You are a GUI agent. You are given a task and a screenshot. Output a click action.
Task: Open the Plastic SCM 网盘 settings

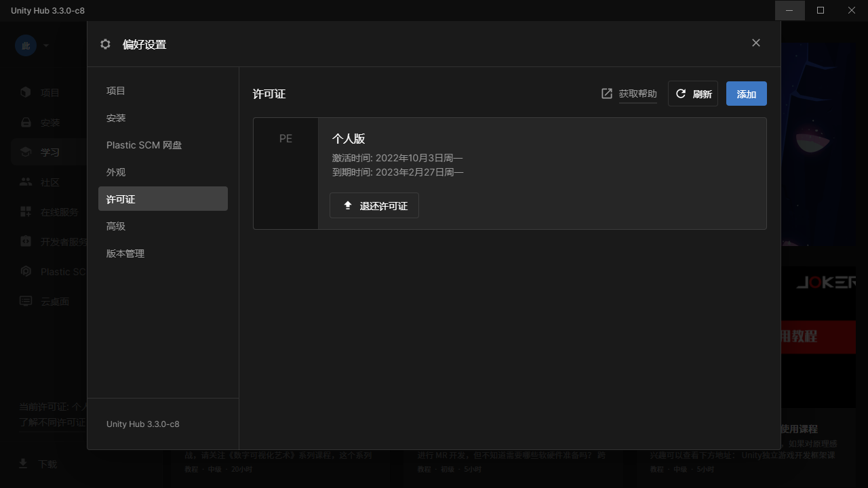(163, 145)
